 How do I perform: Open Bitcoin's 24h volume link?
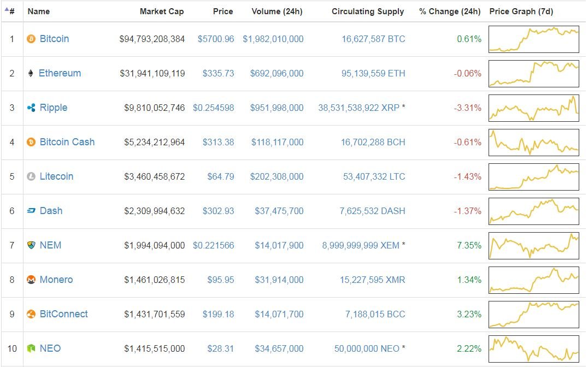tap(273, 39)
